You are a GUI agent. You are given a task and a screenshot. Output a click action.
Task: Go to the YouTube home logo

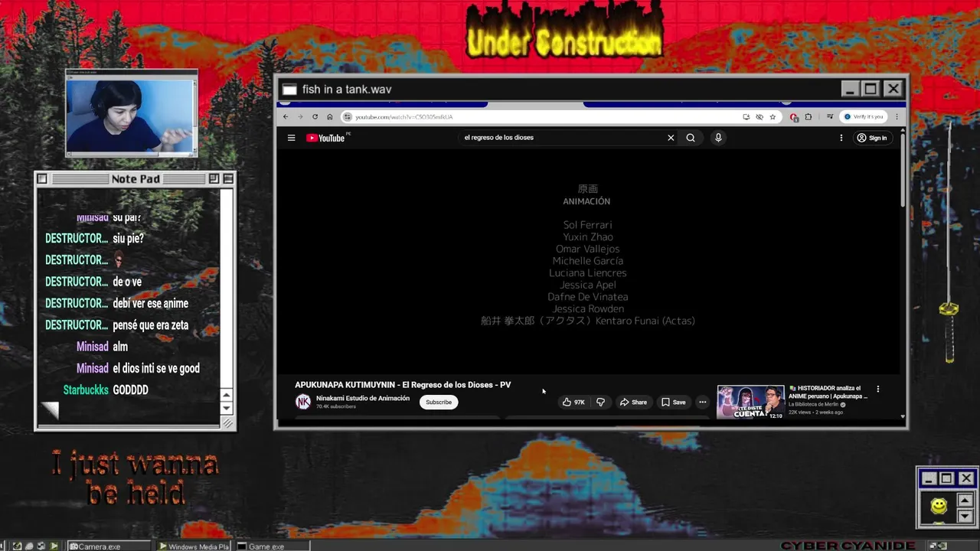coord(326,138)
